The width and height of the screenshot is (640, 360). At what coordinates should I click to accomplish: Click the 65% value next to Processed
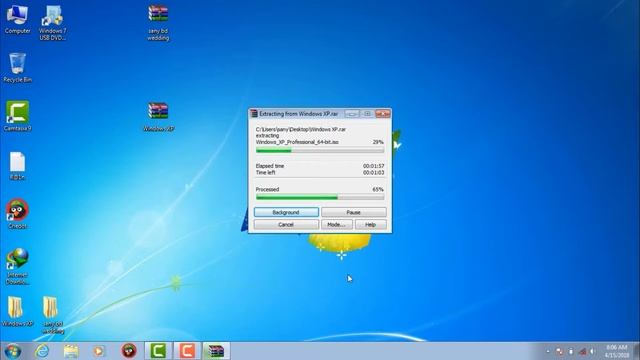coord(378,189)
